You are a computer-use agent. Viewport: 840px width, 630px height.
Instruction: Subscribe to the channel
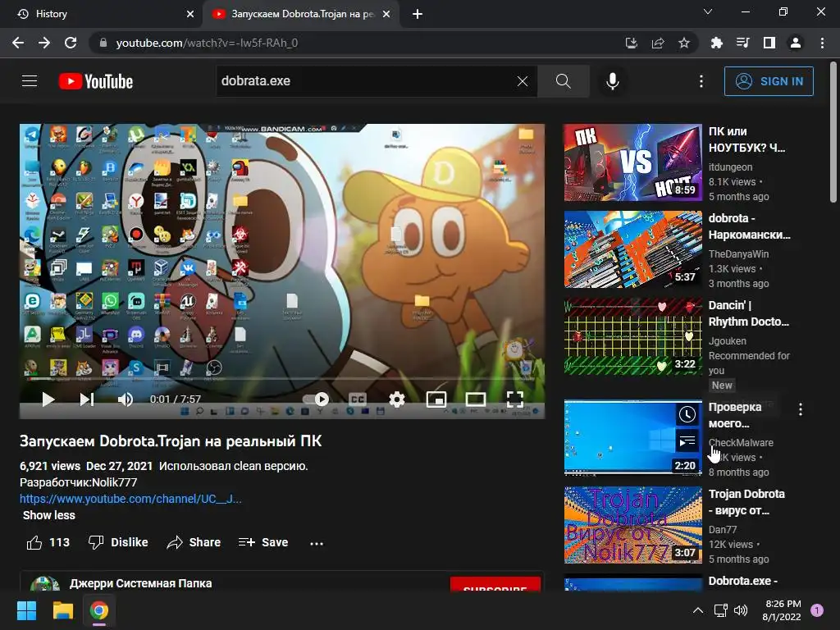tap(495, 584)
